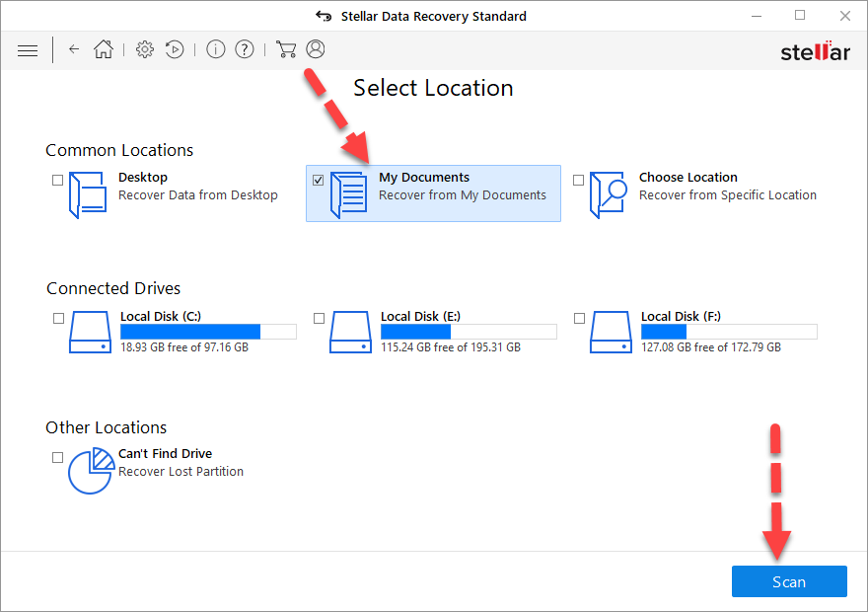Click the Can't Find Drive pie icon
This screenshot has width=868, height=612.
pos(90,470)
